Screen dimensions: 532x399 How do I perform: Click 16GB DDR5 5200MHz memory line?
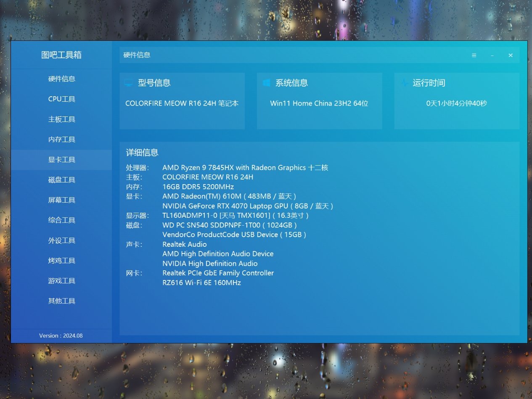click(x=198, y=187)
